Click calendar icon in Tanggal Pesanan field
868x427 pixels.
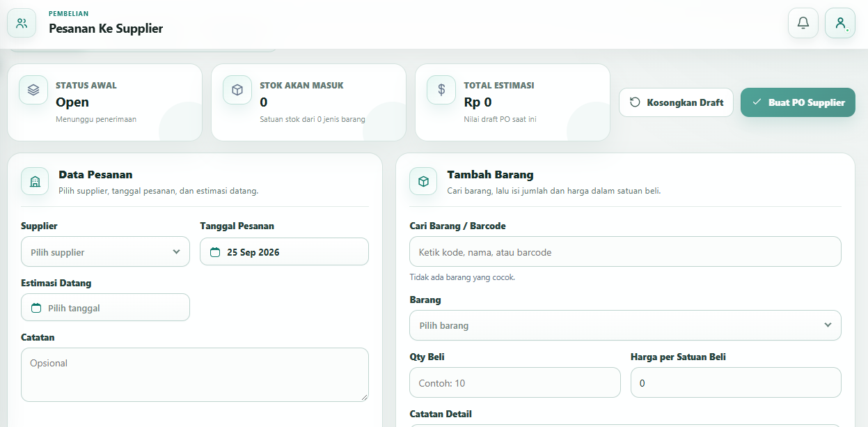click(x=215, y=252)
